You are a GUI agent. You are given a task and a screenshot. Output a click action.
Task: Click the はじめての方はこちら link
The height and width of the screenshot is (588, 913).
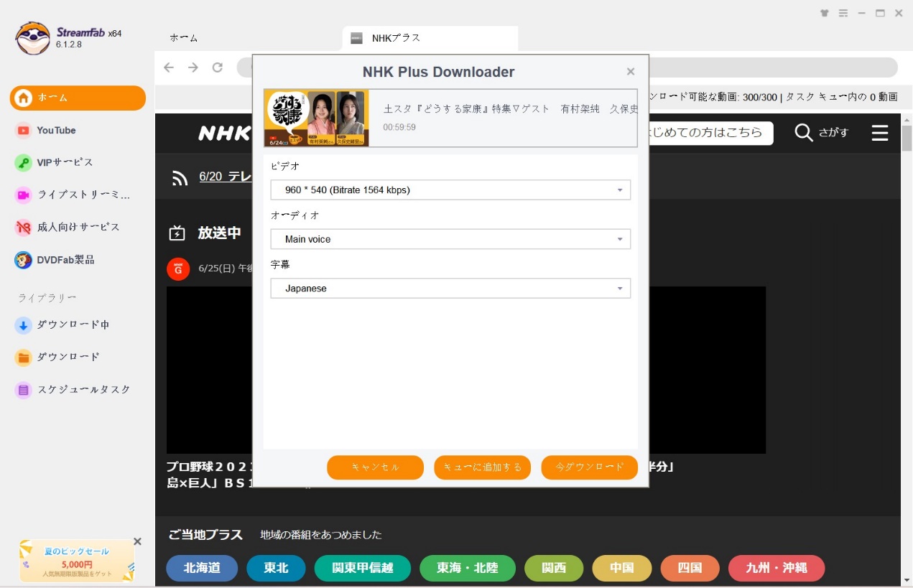[x=710, y=133]
